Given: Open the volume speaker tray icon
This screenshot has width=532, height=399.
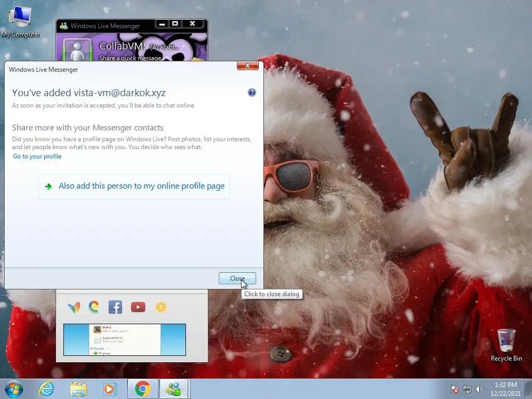Looking at the screenshot, I should pyautogui.click(x=480, y=389).
